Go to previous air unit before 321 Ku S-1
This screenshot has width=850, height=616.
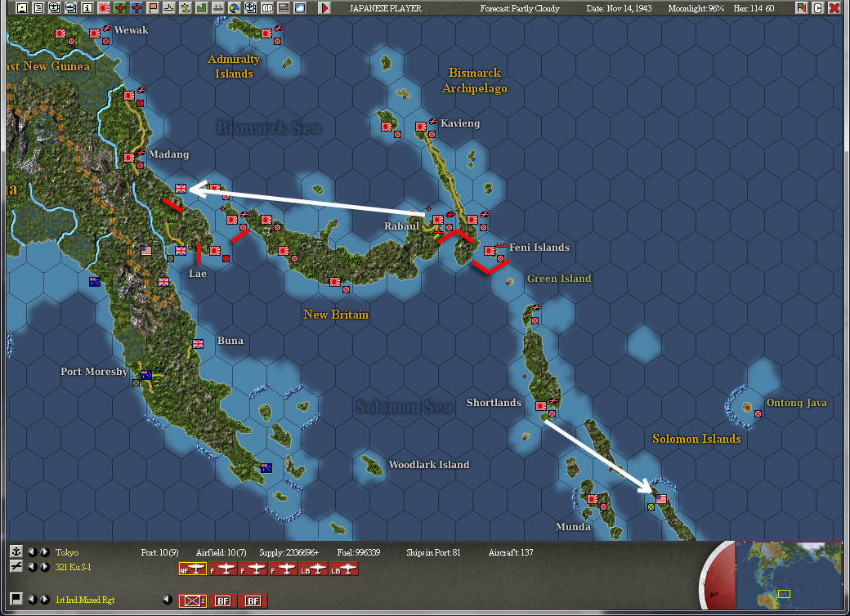coord(33,567)
